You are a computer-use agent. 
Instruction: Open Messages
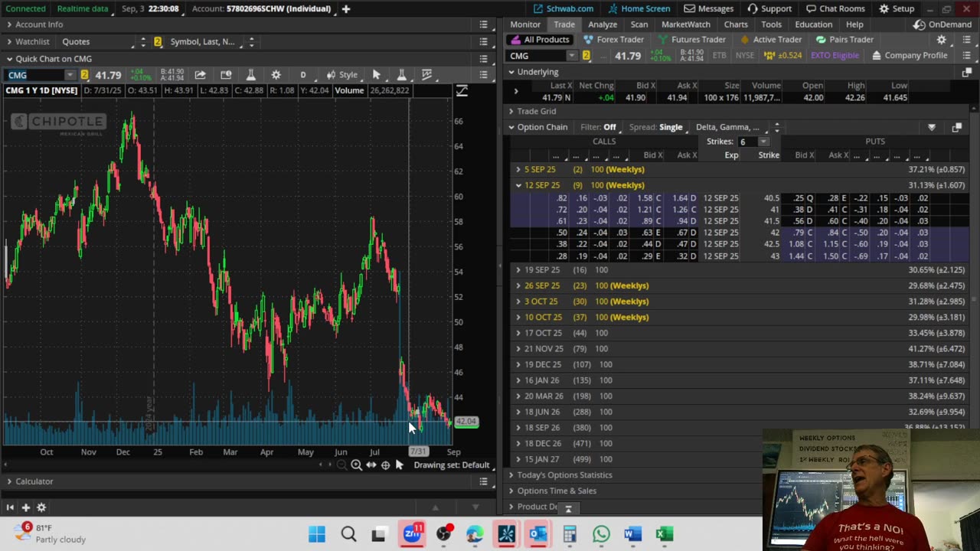709,9
